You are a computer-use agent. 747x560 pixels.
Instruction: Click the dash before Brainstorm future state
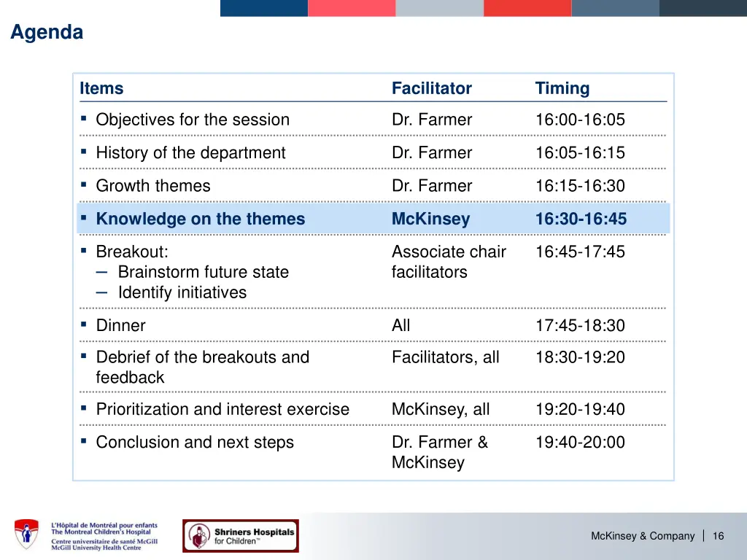101,273
